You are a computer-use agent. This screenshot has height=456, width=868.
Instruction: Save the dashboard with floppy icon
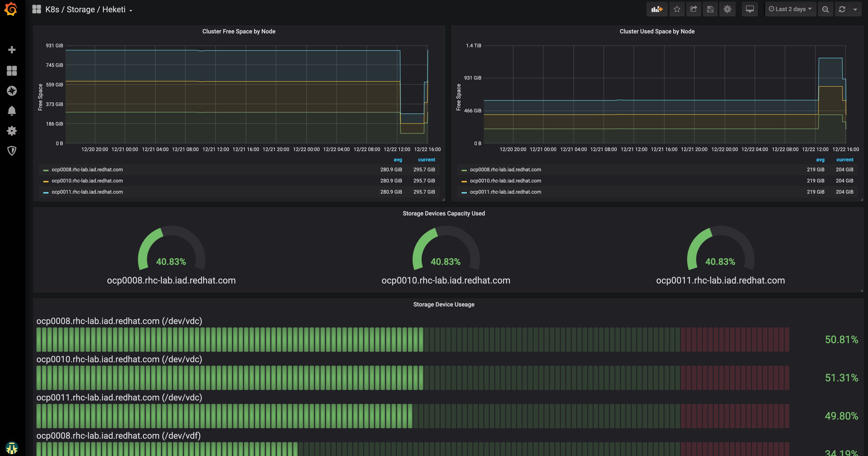pyautogui.click(x=710, y=9)
